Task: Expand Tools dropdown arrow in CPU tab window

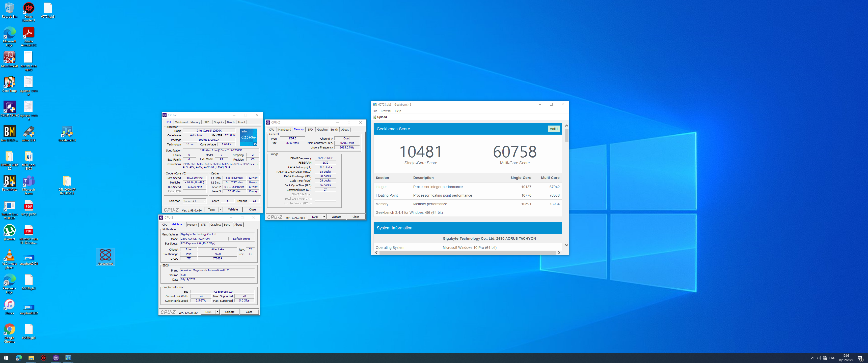Action: 221,209
